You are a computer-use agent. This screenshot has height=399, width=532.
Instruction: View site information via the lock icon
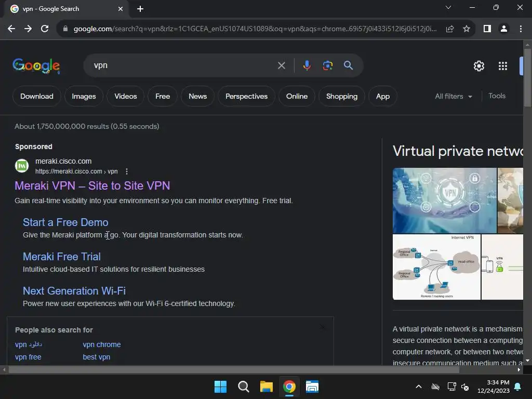[65, 29]
